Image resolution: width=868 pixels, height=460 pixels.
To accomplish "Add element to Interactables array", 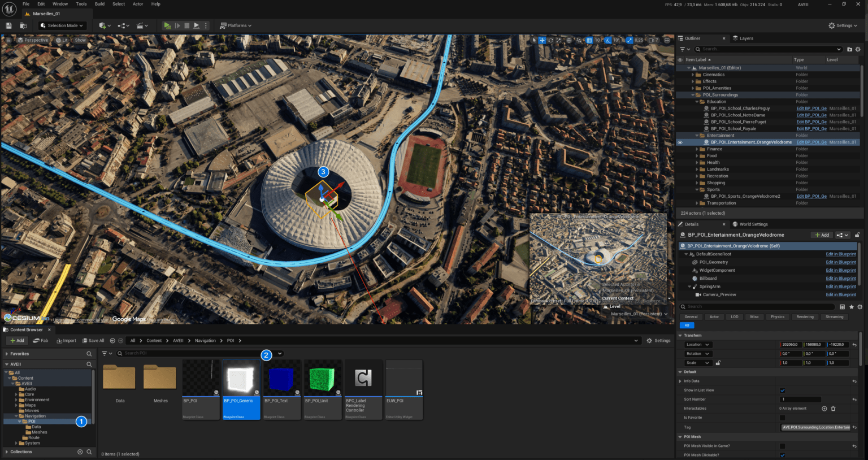I will 824,409.
